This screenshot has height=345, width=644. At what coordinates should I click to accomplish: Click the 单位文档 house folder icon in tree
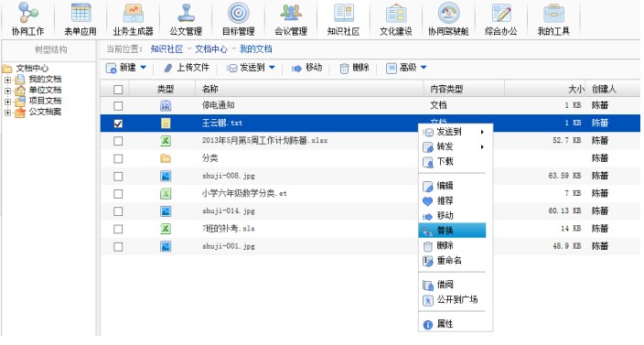coord(20,91)
